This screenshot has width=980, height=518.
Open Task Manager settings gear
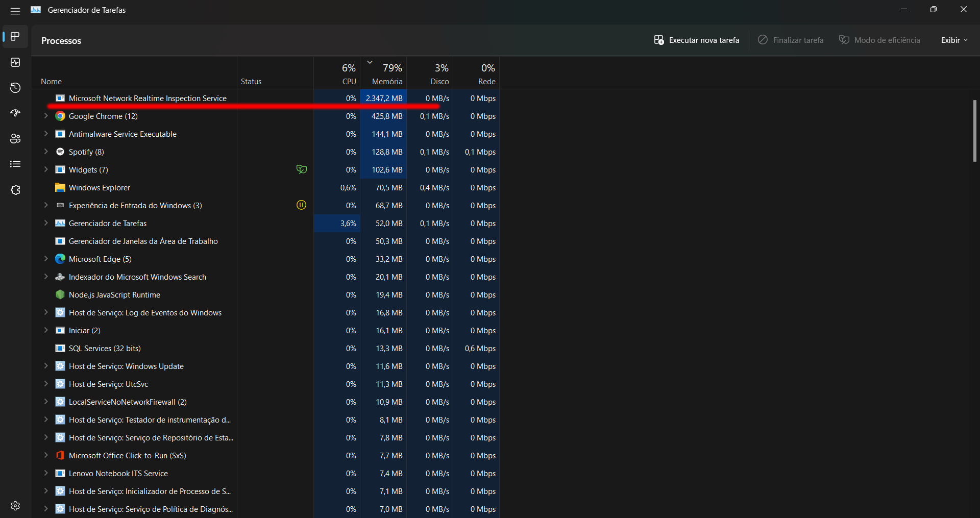tap(15, 506)
